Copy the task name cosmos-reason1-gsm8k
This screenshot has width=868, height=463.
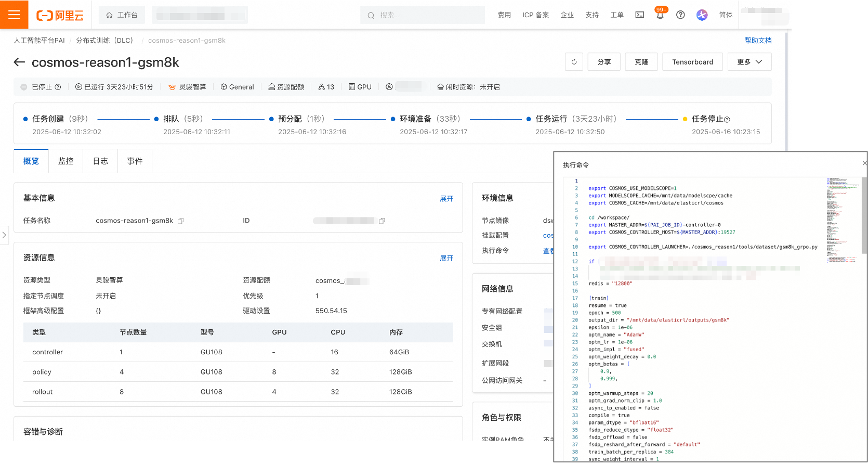pos(181,221)
